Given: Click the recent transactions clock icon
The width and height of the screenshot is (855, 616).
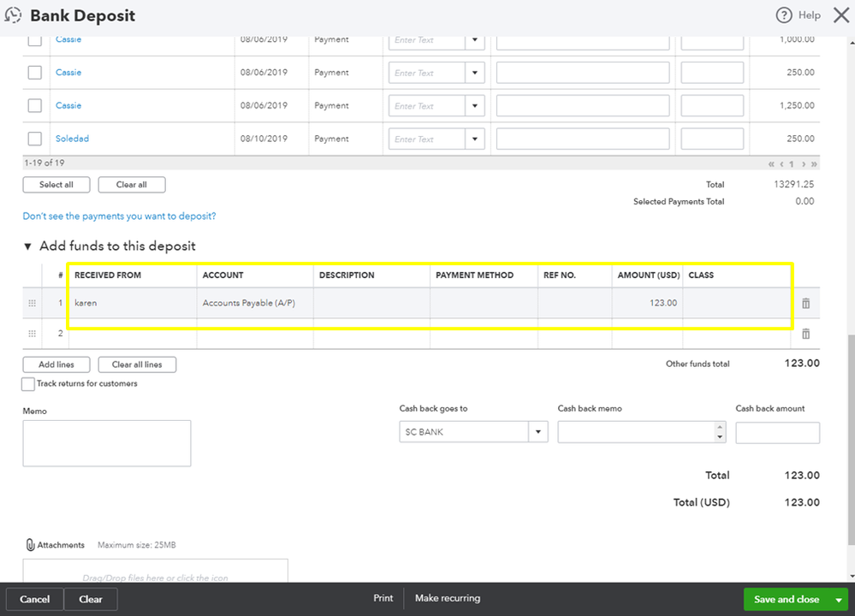Looking at the screenshot, I should 13,15.
